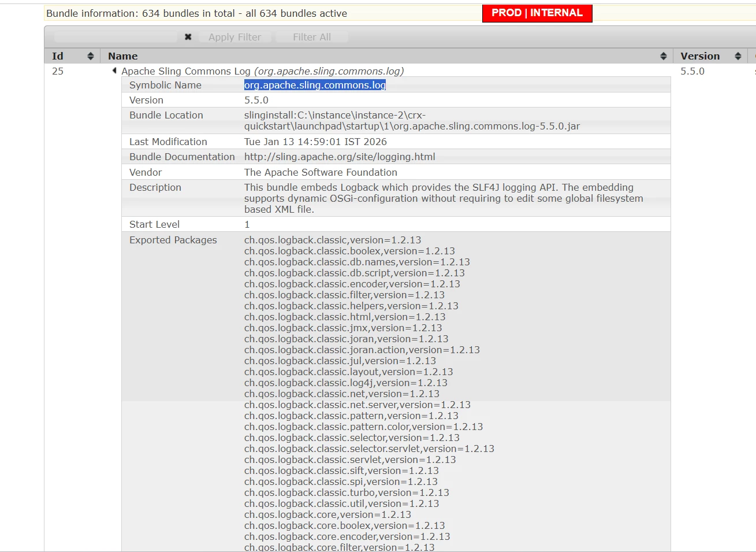Click ch.qos.logback.classic.net.server package entry
Image resolution: width=756 pixels, height=552 pixels.
(x=357, y=405)
